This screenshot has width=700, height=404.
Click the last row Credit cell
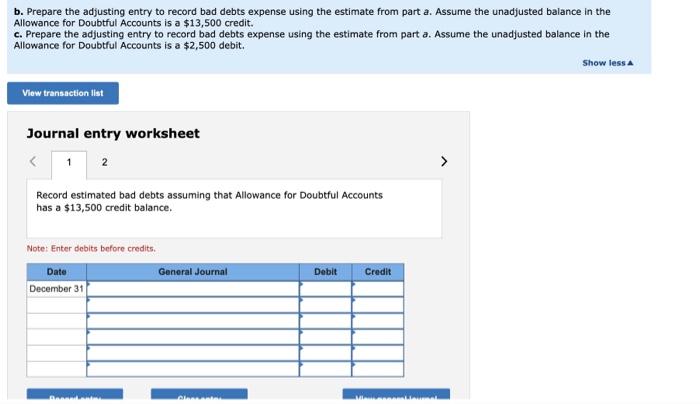tap(378, 369)
